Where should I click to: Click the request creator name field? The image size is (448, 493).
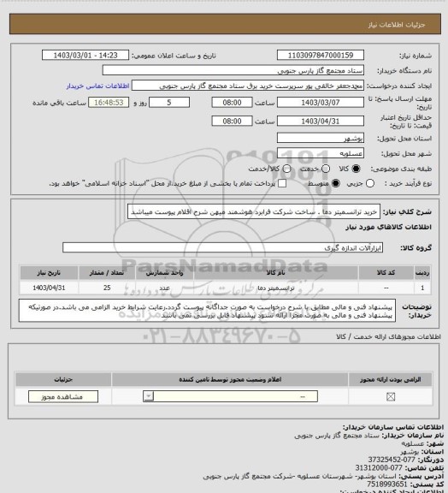(x=248, y=86)
